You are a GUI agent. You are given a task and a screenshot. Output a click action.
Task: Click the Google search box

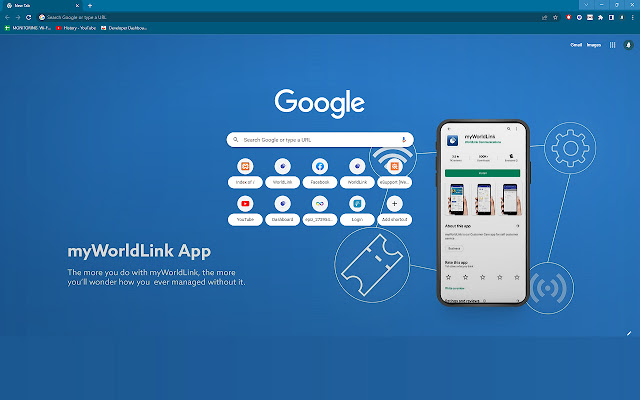[x=320, y=140]
